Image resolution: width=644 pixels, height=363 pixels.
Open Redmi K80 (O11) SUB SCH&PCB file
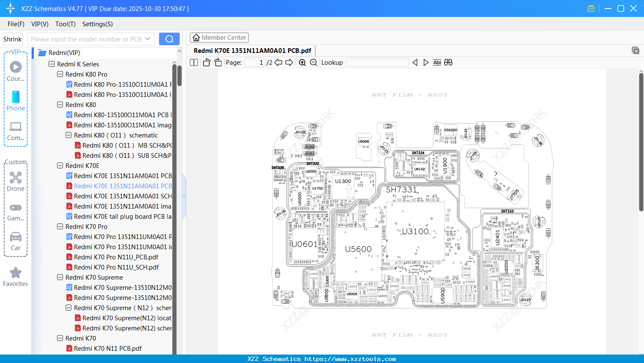point(123,155)
